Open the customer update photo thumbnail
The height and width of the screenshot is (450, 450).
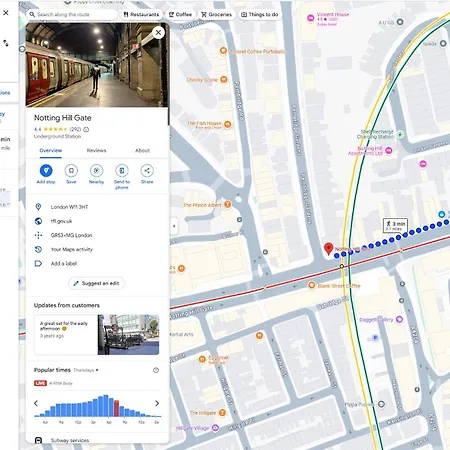point(128,335)
